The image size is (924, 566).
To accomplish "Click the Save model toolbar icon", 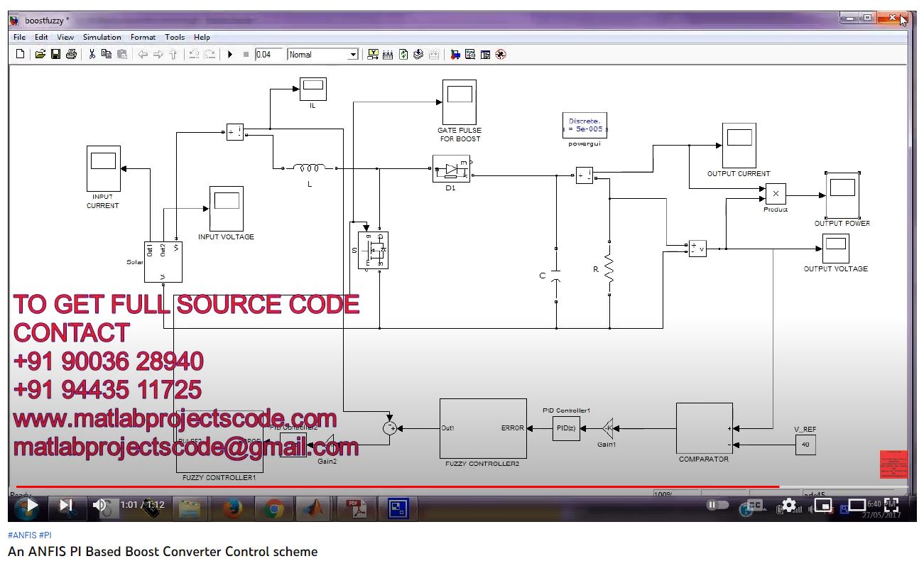I will tap(55, 55).
